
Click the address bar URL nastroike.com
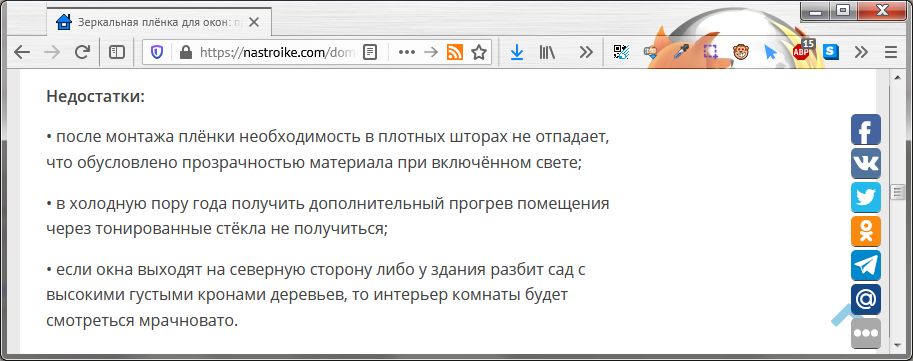[277, 52]
